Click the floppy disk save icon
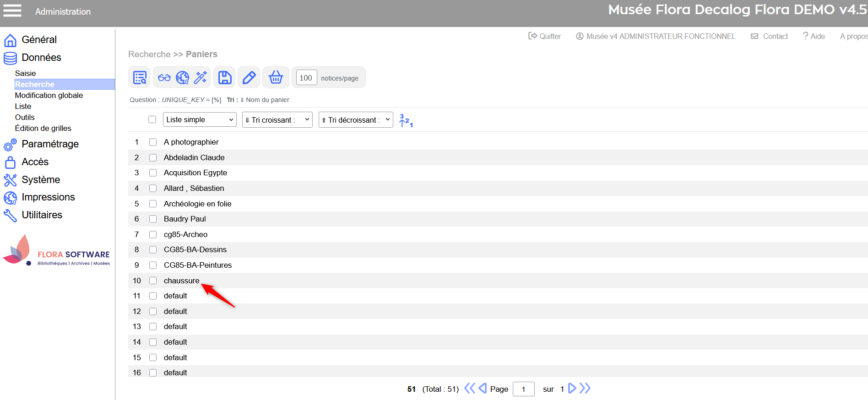 click(225, 77)
